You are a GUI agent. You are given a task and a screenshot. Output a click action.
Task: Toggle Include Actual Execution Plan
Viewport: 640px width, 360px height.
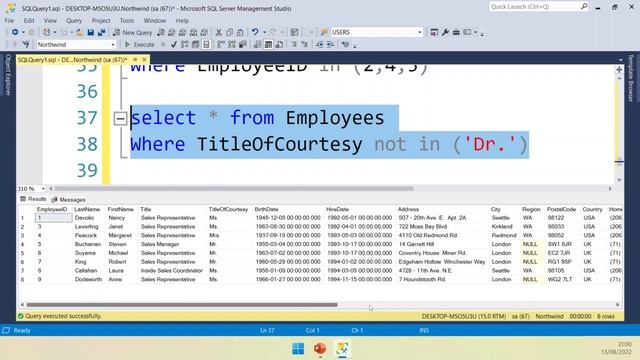tap(221, 44)
